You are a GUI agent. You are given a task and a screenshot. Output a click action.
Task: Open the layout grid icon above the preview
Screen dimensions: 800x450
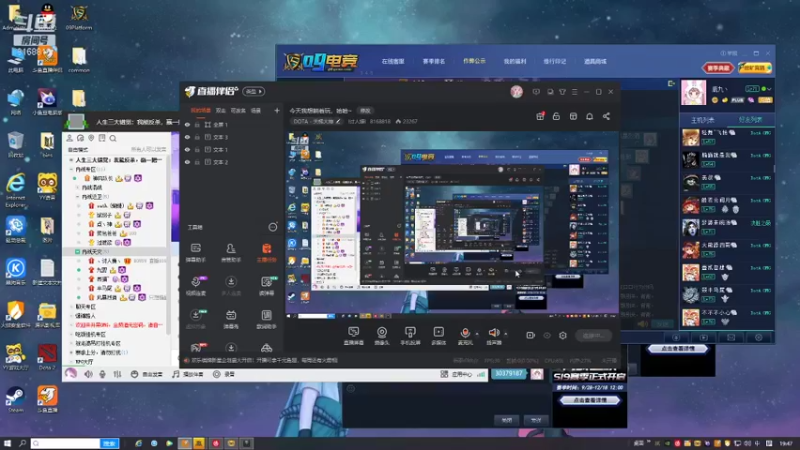[x=573, y=116]
